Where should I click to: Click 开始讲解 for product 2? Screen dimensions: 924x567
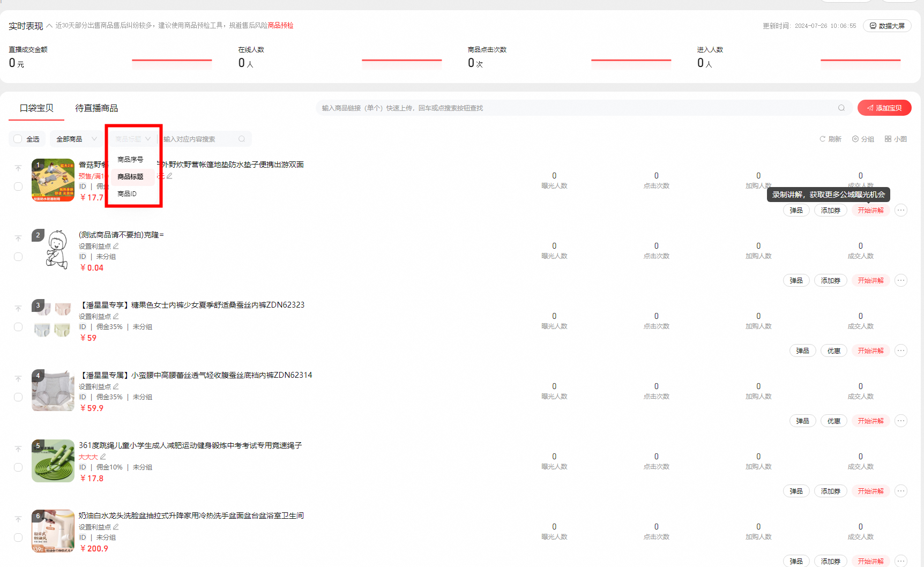click(x=870, y=280)
